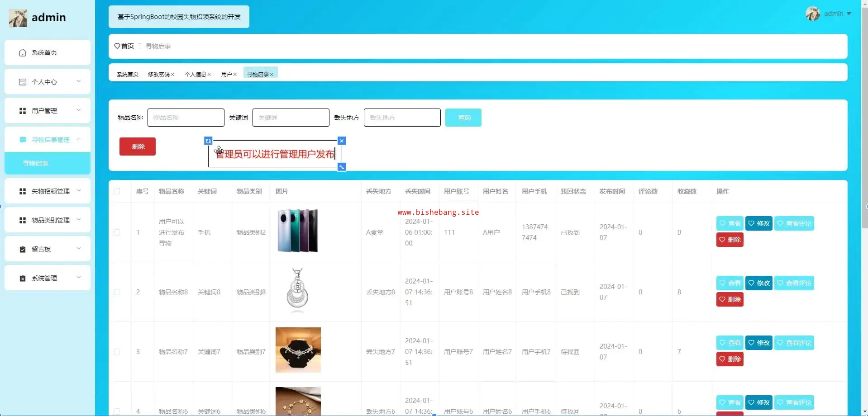Open the admin profile picture at top right
Image resolution: width=868 pixels, height=416 pixels.
tap(813, 14)
